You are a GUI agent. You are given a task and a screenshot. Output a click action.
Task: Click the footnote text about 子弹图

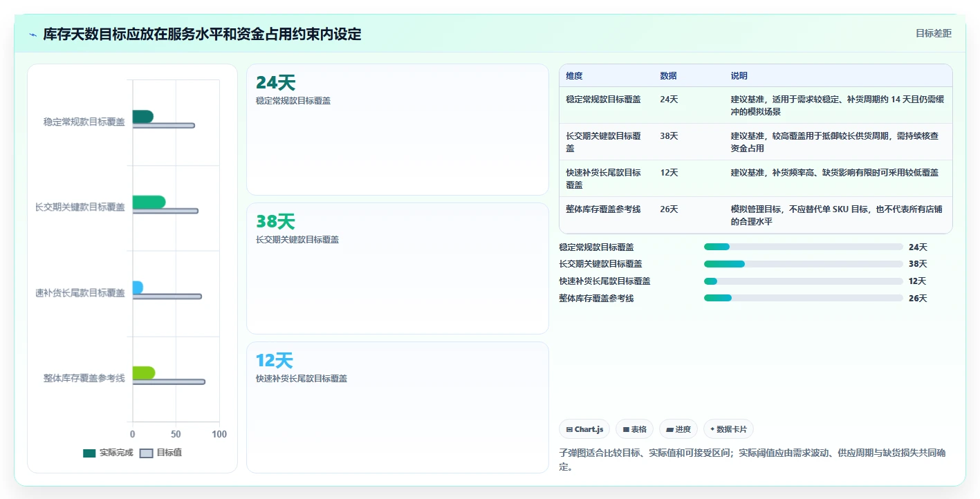(x=752, y=460)
